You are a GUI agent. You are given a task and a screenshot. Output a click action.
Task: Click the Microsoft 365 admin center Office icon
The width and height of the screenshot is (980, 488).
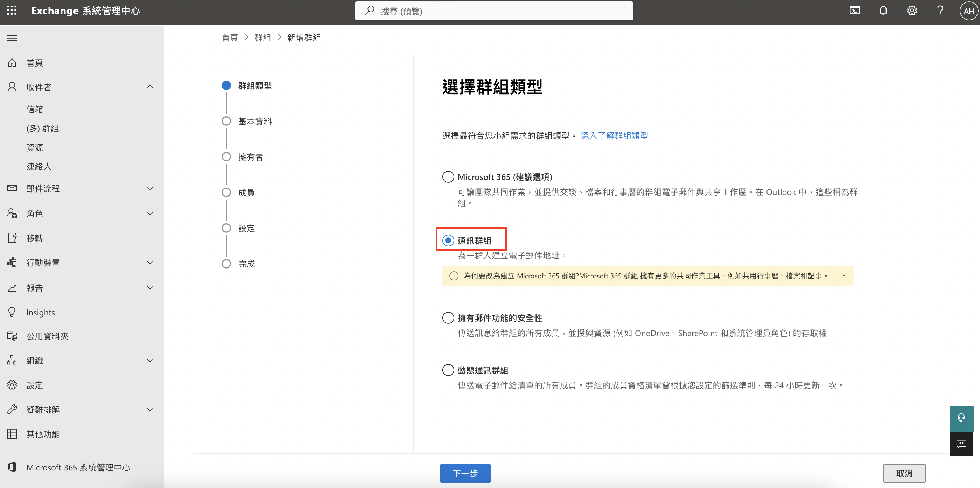coord(12,467)
